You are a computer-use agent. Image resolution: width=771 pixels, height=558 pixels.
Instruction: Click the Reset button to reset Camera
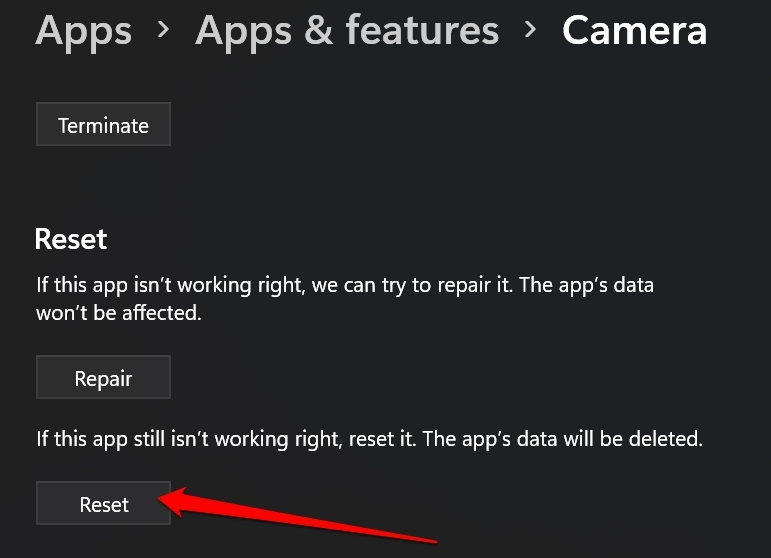pos(103,504)
